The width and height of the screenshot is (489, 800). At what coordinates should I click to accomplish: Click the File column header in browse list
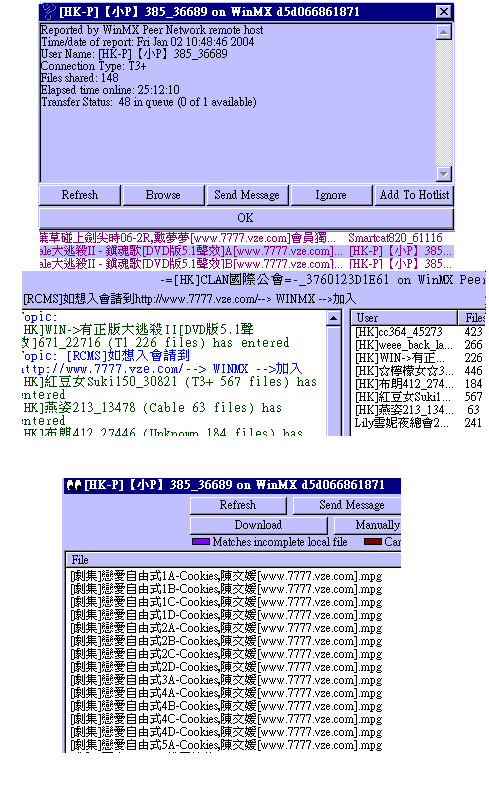pos(233,560)
